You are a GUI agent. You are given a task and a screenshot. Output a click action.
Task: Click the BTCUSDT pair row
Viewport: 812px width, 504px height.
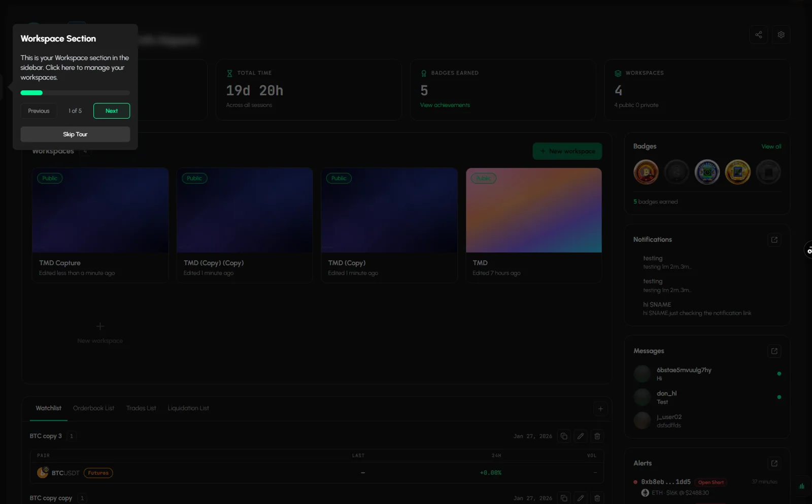click(x=317, y=473)
